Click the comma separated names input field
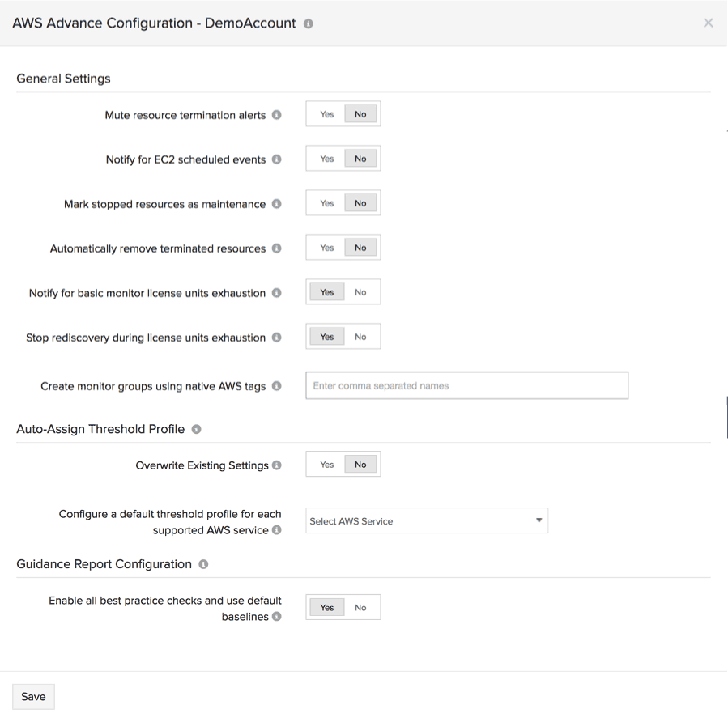 (x=466, y=385)
